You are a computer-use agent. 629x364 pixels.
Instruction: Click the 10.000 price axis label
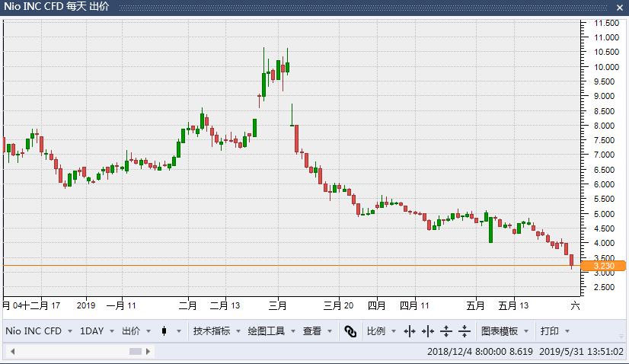pyautogui.click(x=606, y=67)
